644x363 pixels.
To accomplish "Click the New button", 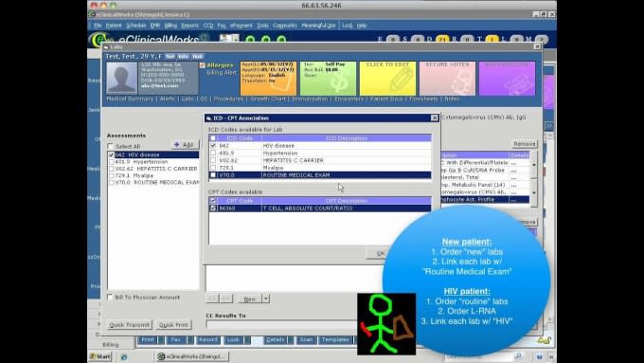I will pos(250,299).
